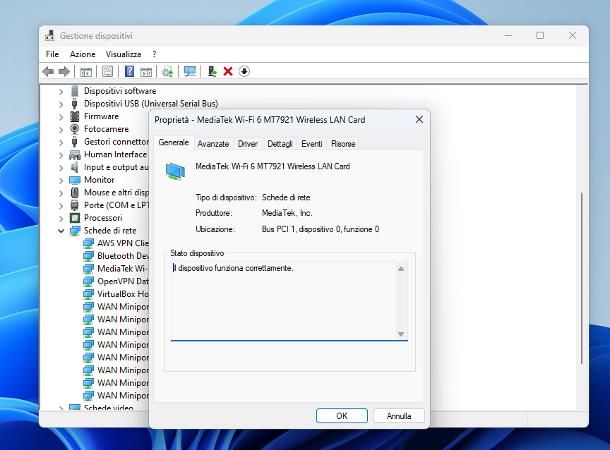
Task: Select the Generale tab
Action: click(x=174, y=143)
